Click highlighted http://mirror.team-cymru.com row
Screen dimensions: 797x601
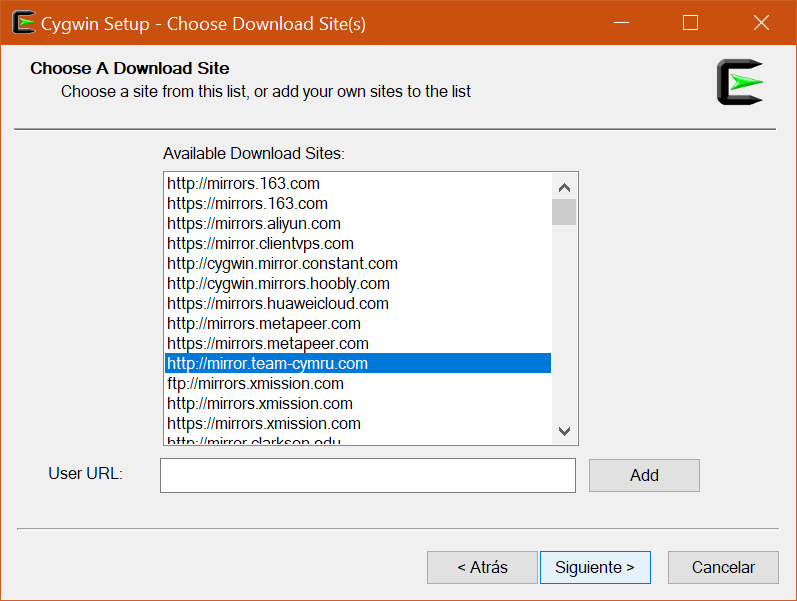[x=358, y=364]
